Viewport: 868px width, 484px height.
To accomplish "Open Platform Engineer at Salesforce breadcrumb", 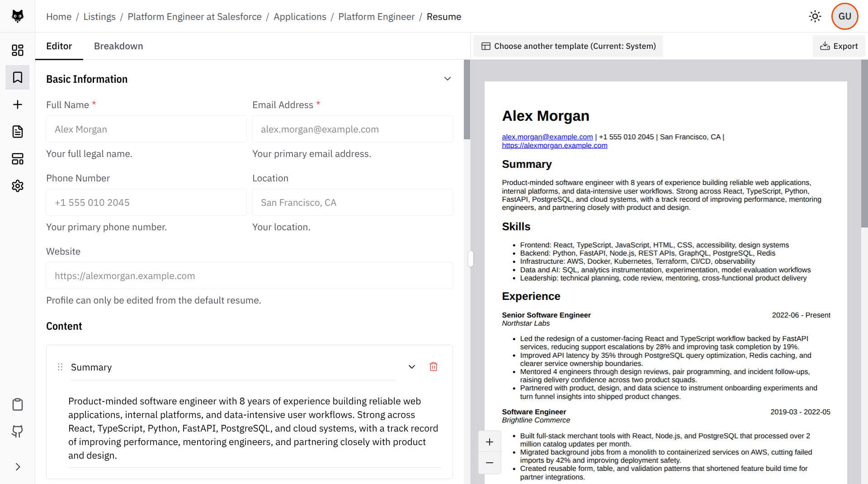I will [x=194, y=17].
